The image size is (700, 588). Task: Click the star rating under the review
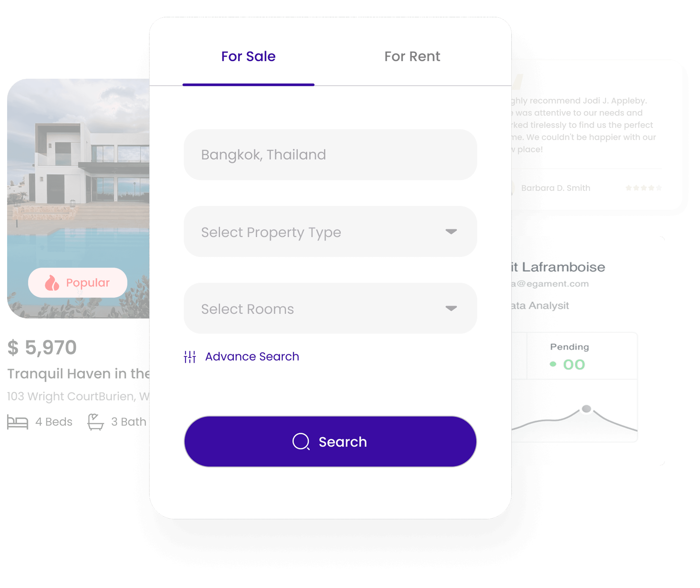tap(643, 188)
